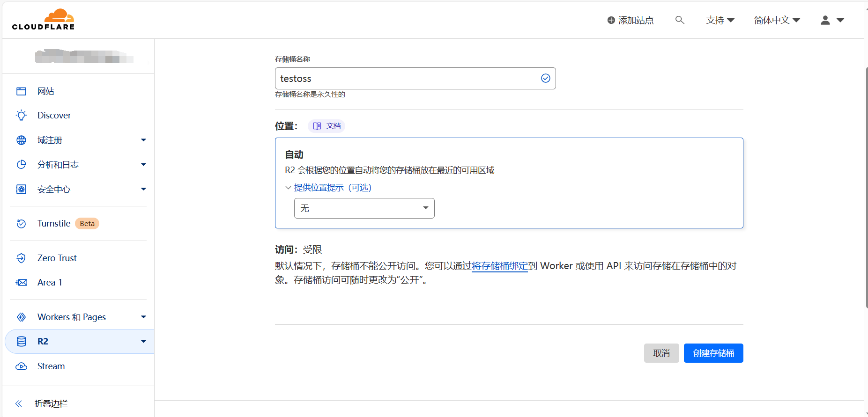
Task: Click the Turnstile icon in the sidebar
Action: click(x=22, y=224)
